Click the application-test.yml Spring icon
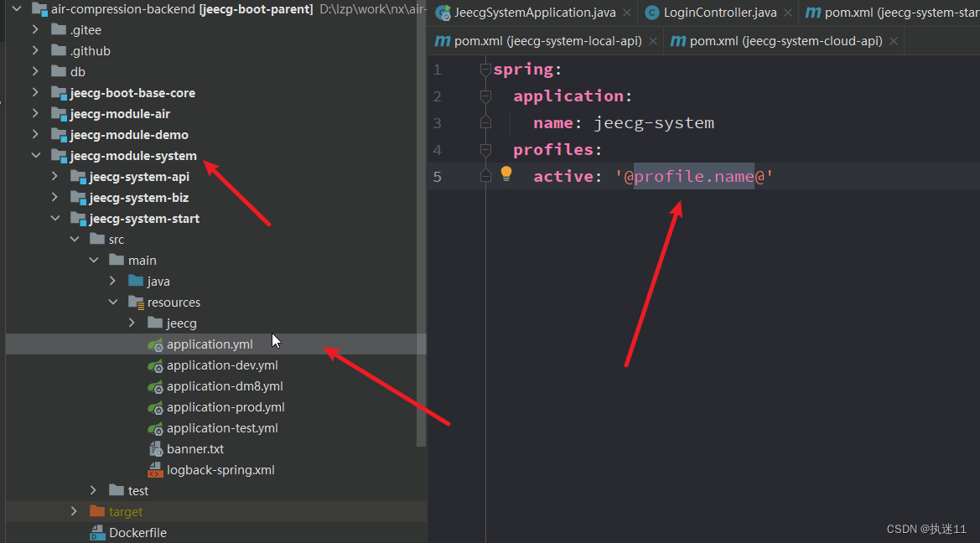Image resolution: width=980 pixels, height=543 pixels. [x=155, y=429]
